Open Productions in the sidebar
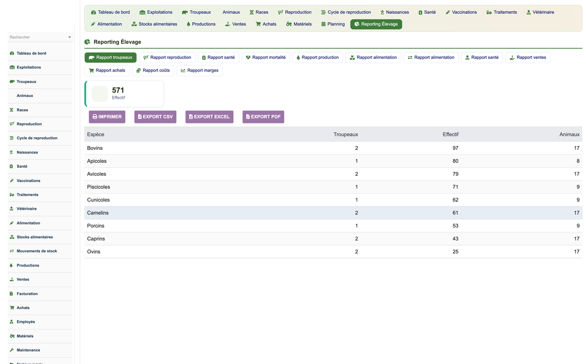The height and width of the screenshot is (364, 588). (x=40, y=266)
